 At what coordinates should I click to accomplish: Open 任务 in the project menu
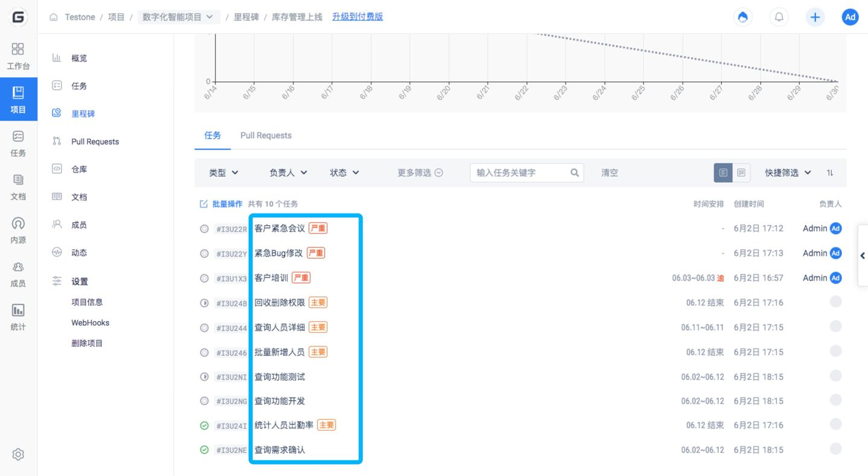pyautogui.click(x=79, y=86)
